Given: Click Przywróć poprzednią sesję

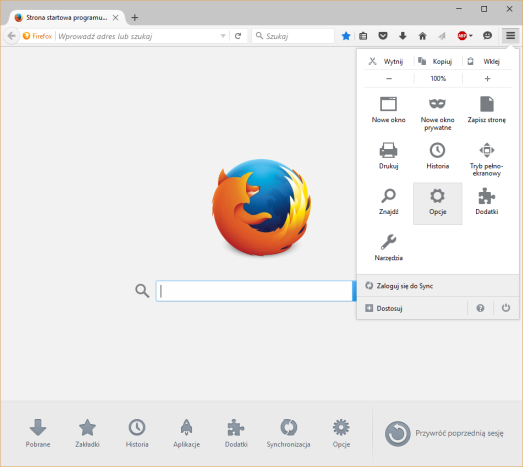Looking at the screenshot, I should pos(444,433).
